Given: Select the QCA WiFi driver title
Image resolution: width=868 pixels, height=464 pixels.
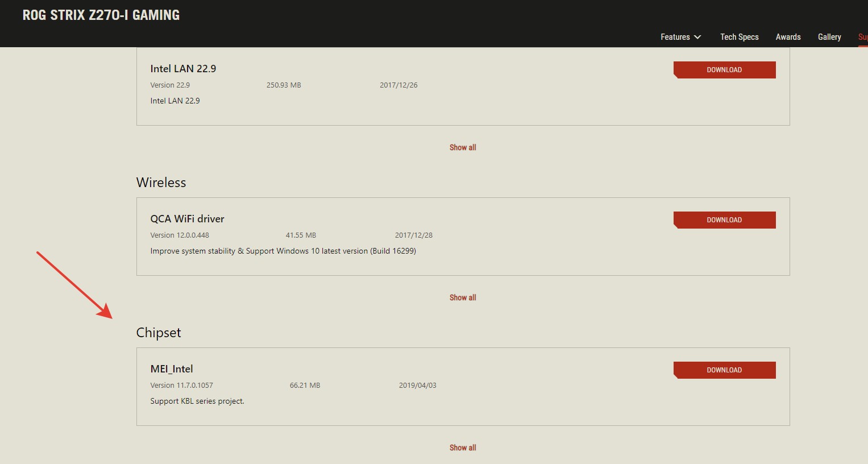Looking at the screenshot, I should pyautogui.click(x=187, y=219).
